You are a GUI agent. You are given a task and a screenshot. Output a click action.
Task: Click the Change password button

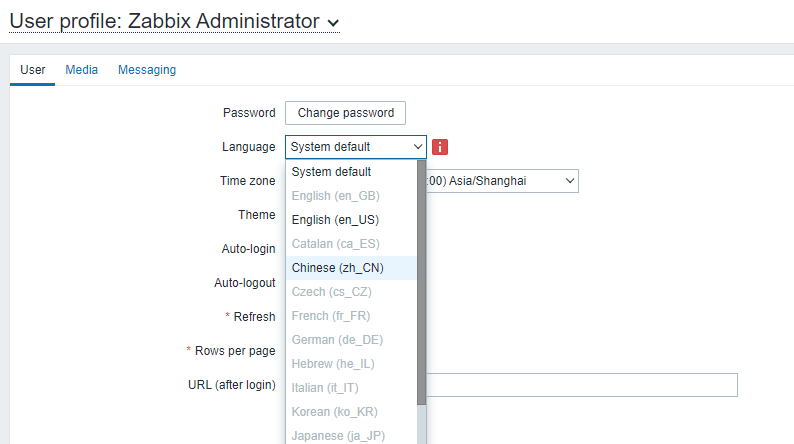(345, 113)
